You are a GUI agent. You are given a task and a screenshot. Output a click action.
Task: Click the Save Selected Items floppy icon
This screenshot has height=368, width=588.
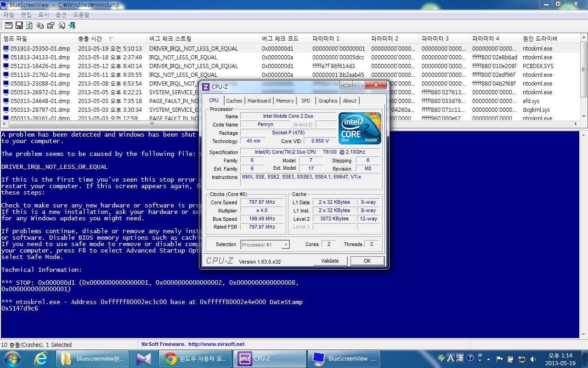tap(19, 25)
